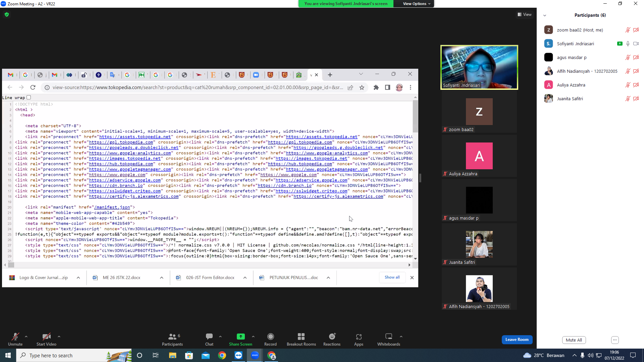Viewport: 644px width, 362px height.
Task: Toggle Sofiyanti Indriasari's camera icon
Action: pyautogui.click(x=636, y=44)
